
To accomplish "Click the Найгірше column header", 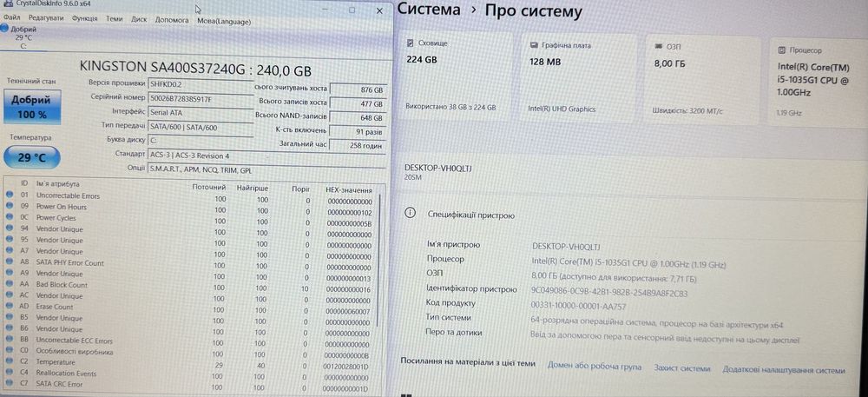I will [x=253, y=189].
